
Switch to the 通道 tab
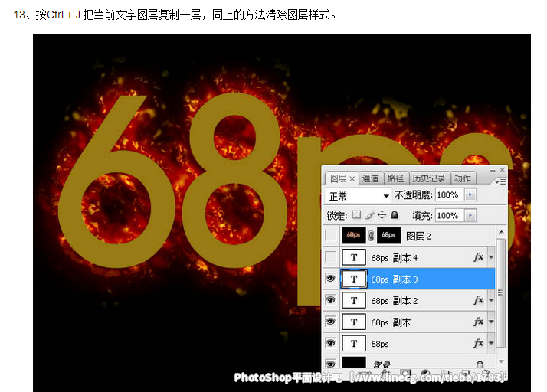tap(370, 178)
